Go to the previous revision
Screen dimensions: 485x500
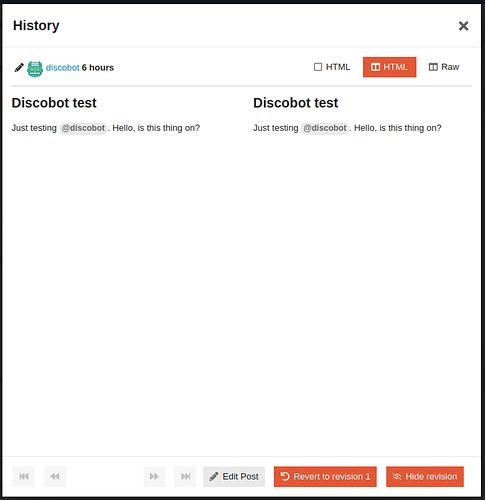(x=55, y=476)
